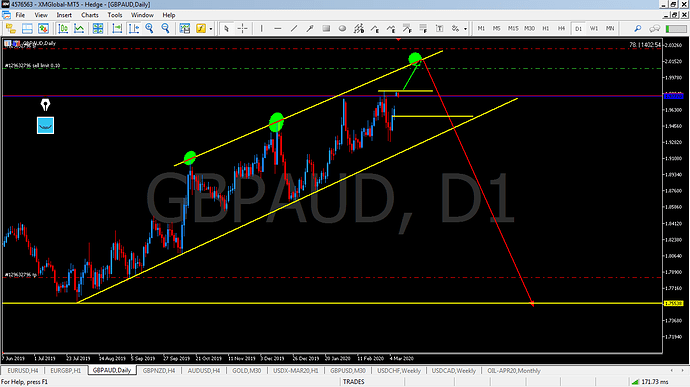Switch chart to W1 timeframe

click(x=594, y=29)
